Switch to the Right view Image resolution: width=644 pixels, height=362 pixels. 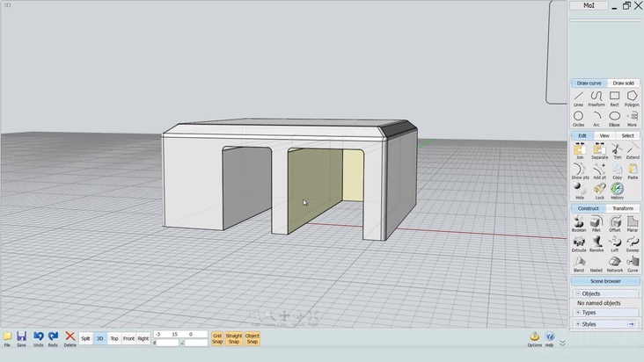pyautogui.click(x=143, y=338)
